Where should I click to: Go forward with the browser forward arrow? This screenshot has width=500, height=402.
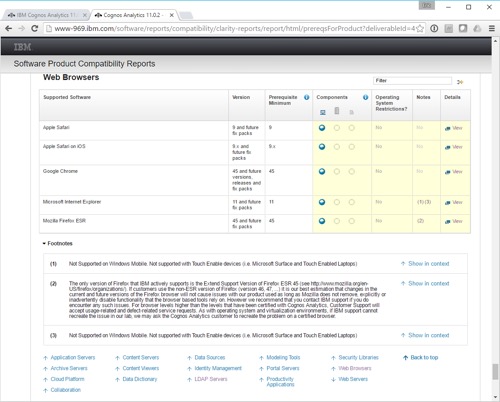pos(22,29)
